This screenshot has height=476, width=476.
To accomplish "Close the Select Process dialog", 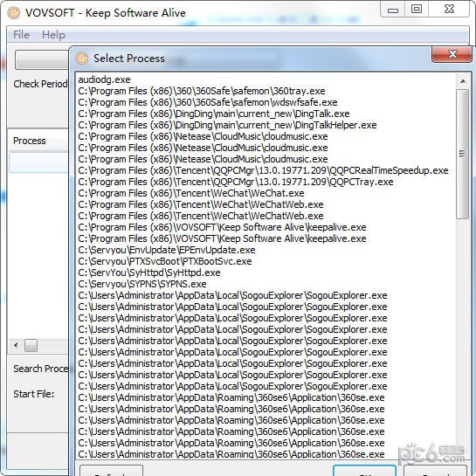I will coord(452,55).
